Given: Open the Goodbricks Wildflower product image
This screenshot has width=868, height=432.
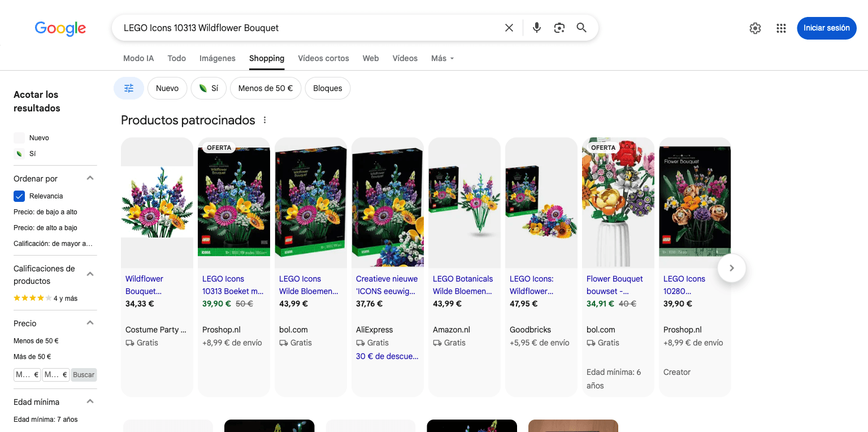Looking at the screenshot, I should click(x=541, y=202).
